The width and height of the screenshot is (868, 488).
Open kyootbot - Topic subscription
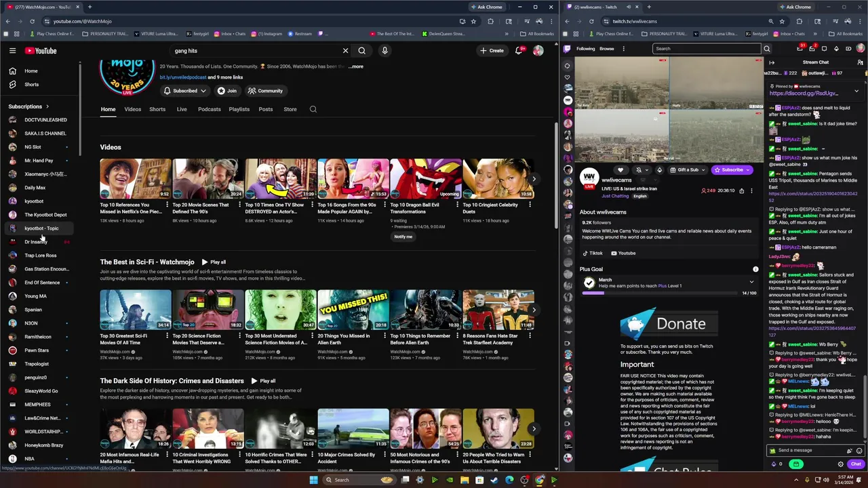tap(39, 228)
